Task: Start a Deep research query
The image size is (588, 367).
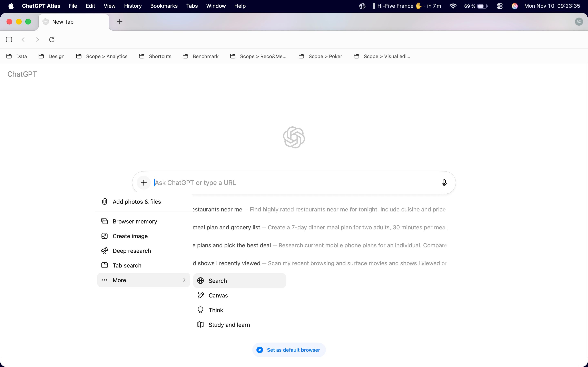Action: click(x=131, y=251)
